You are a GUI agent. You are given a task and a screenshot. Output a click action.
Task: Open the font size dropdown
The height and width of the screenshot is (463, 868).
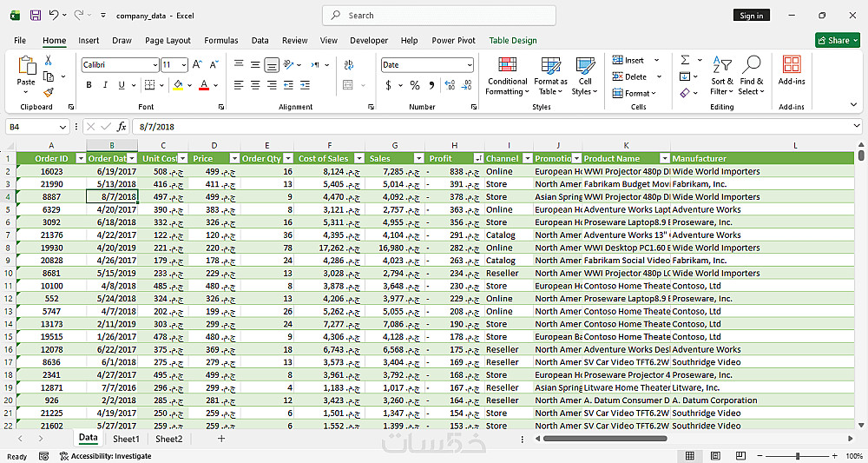(x=184, y=65)
